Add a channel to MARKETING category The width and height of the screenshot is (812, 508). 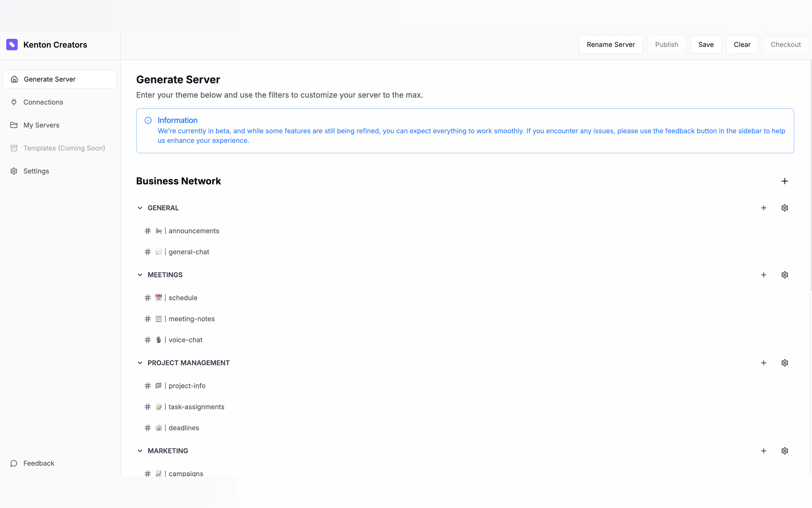tap(763, 451)
